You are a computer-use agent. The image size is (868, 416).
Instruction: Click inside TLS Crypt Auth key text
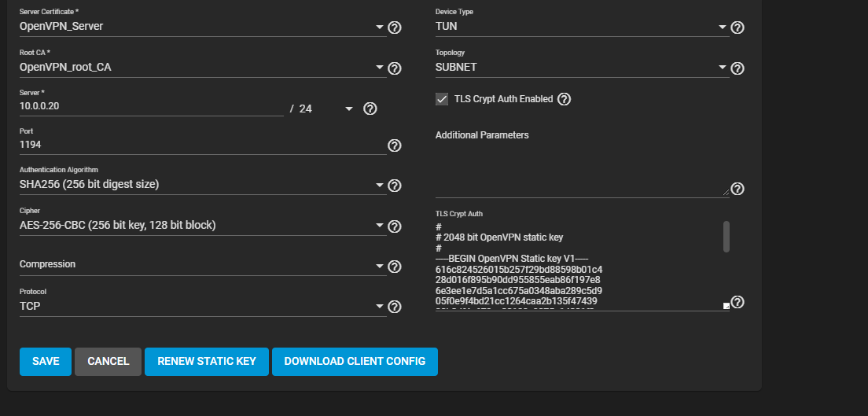click(579, 266)
